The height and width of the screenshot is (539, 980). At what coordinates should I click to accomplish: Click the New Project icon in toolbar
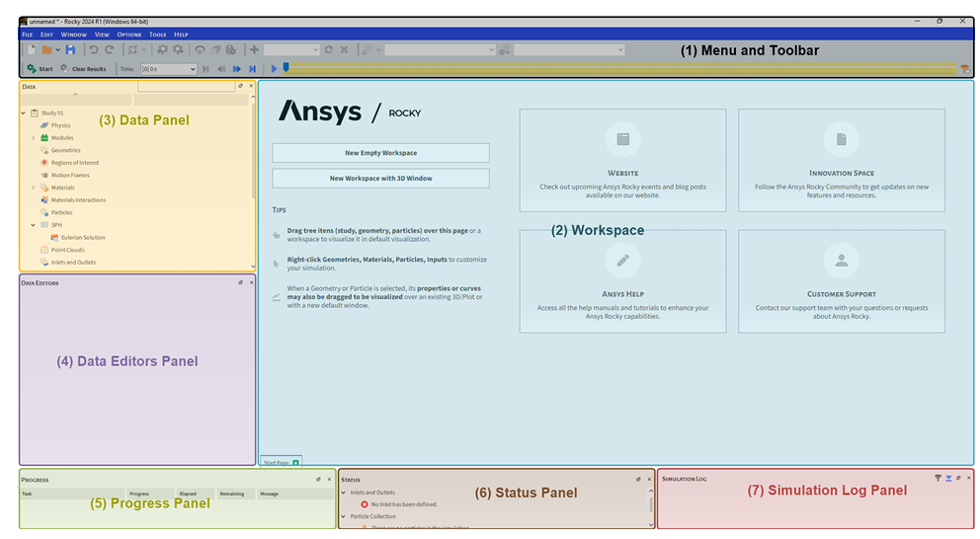click(x=32, y=50)
